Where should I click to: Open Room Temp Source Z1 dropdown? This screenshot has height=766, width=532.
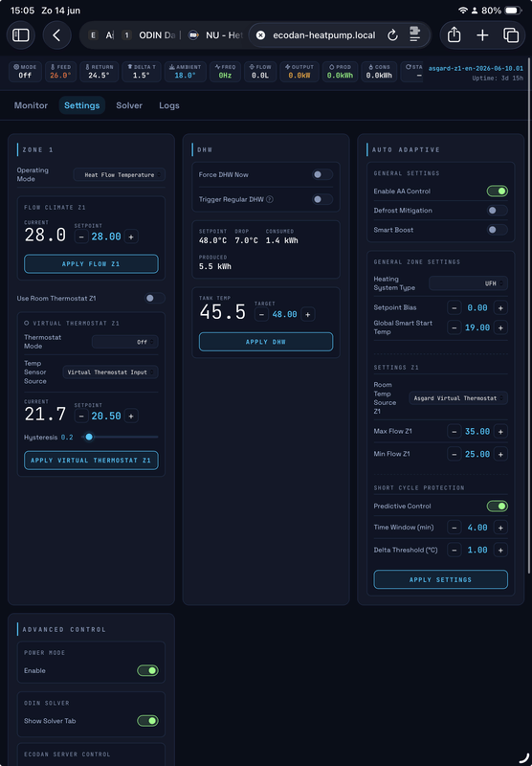[457, 398]
